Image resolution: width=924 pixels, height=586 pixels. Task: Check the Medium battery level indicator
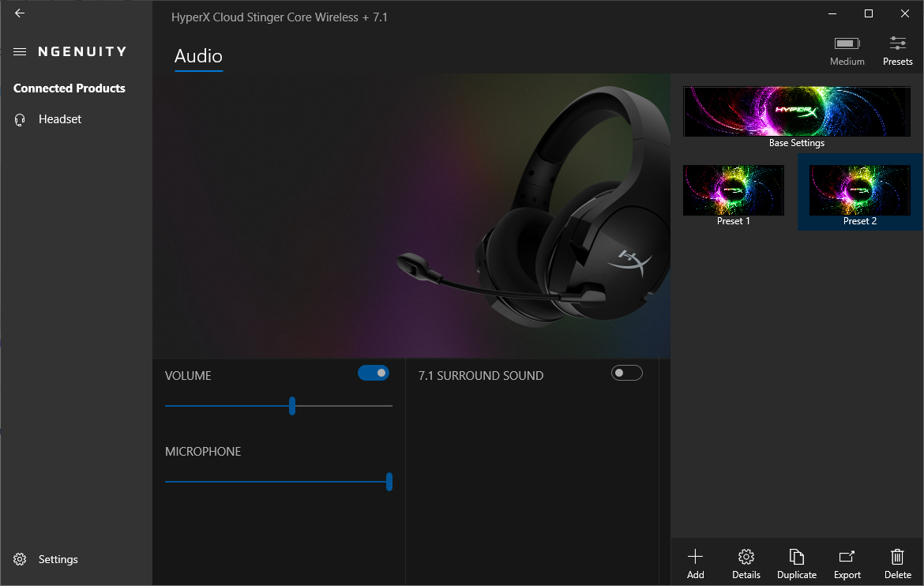tap(847, 51)
